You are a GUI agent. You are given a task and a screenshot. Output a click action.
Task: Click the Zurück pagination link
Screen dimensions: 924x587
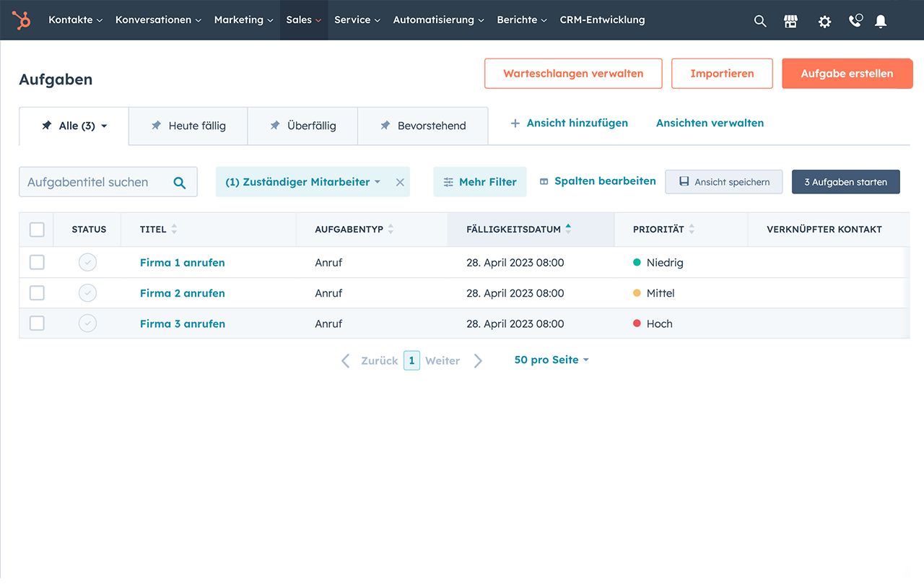point(380,360)
